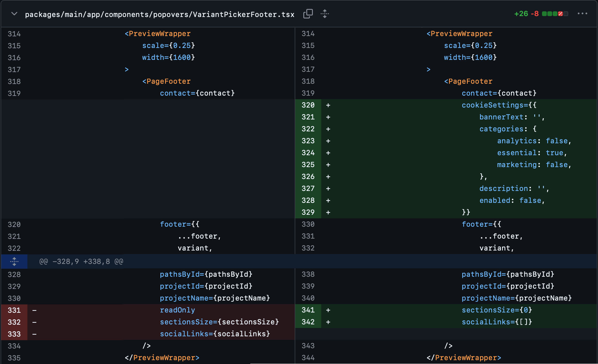The width and height of the screenshot is (598, 364).
Task: Click the minus marker beside line 333
Action: (x=35, y=334)
